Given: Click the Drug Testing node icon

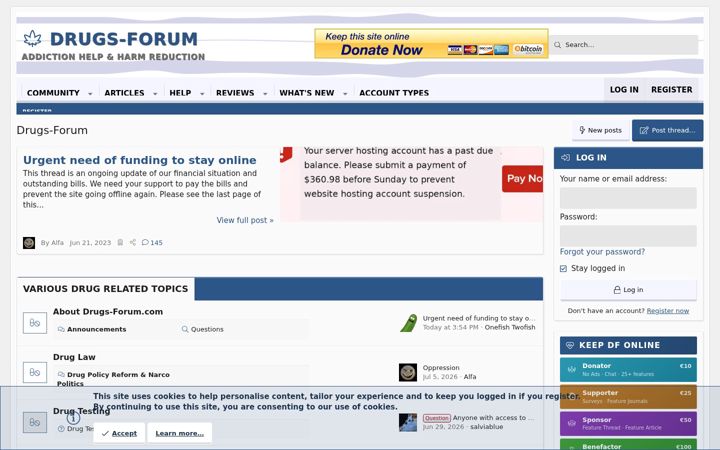Looking at the screenshot, I should [x=35, y=422].
